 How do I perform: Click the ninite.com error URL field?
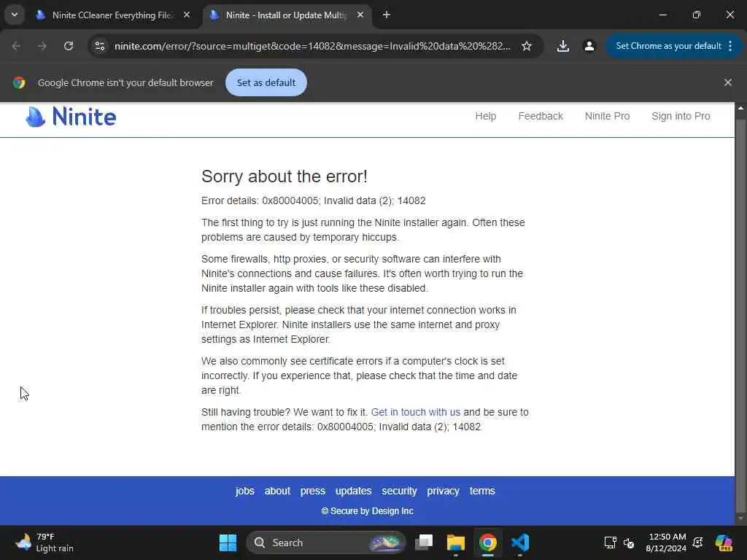click(x=312, y=46)
